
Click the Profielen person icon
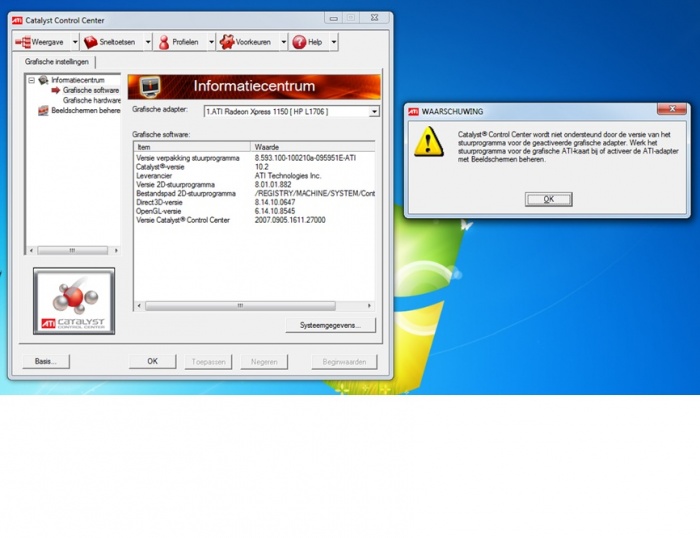click(x=164, y=42)
